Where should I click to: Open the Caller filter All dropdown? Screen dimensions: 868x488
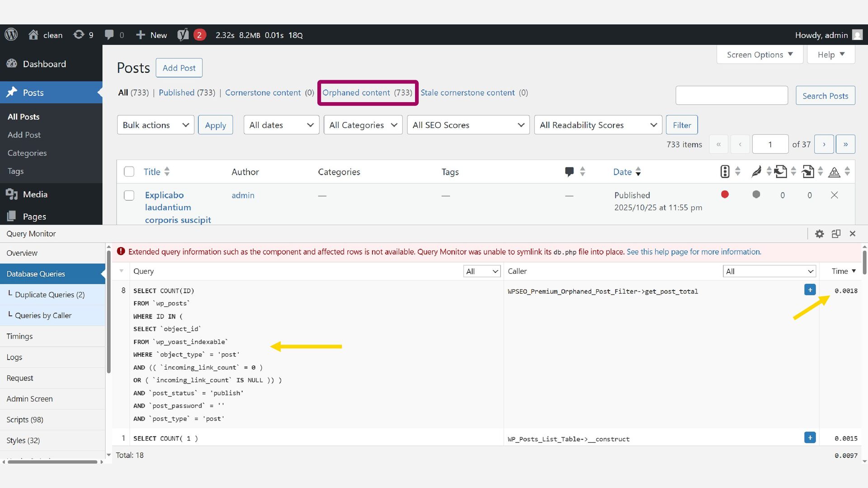point(769,271)
